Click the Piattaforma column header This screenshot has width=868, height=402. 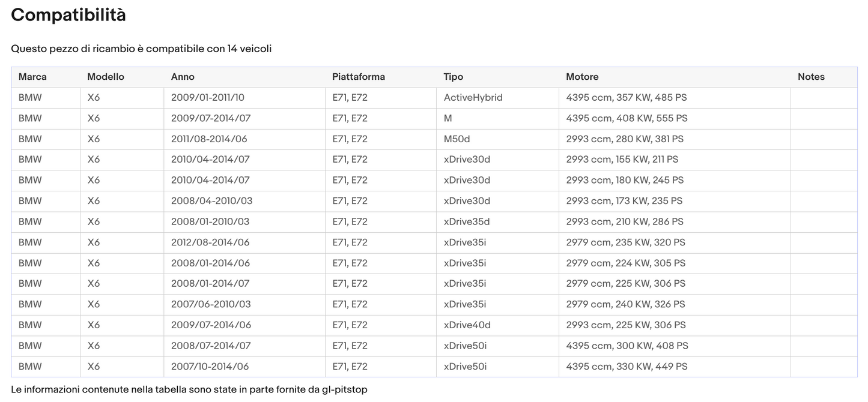coord(359,77)
